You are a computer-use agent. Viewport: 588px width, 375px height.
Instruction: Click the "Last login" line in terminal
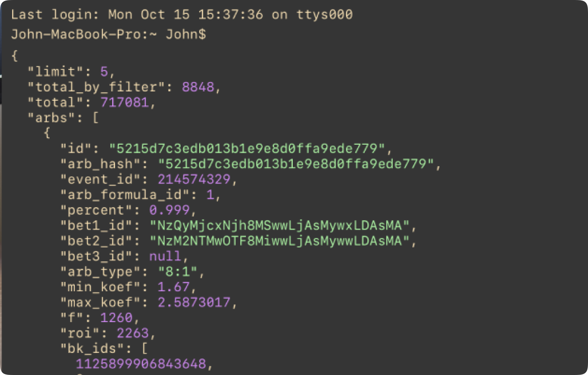[182, 14]
